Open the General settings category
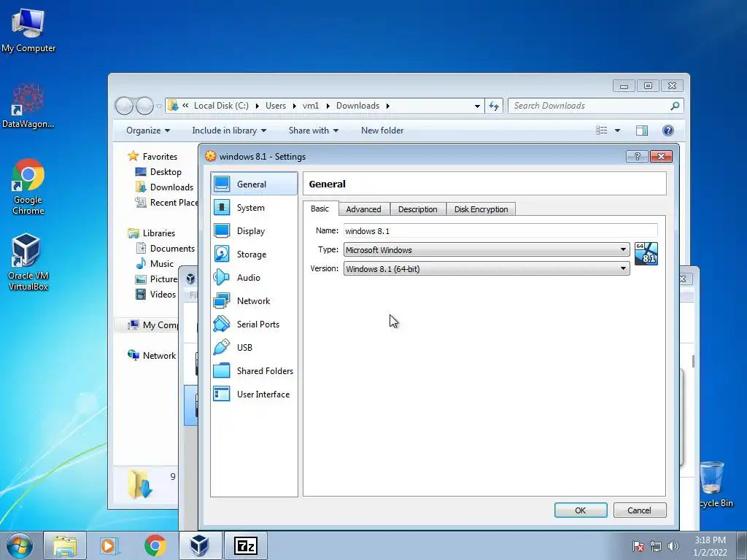Screen dimensions: 747x560 (254, 184)
